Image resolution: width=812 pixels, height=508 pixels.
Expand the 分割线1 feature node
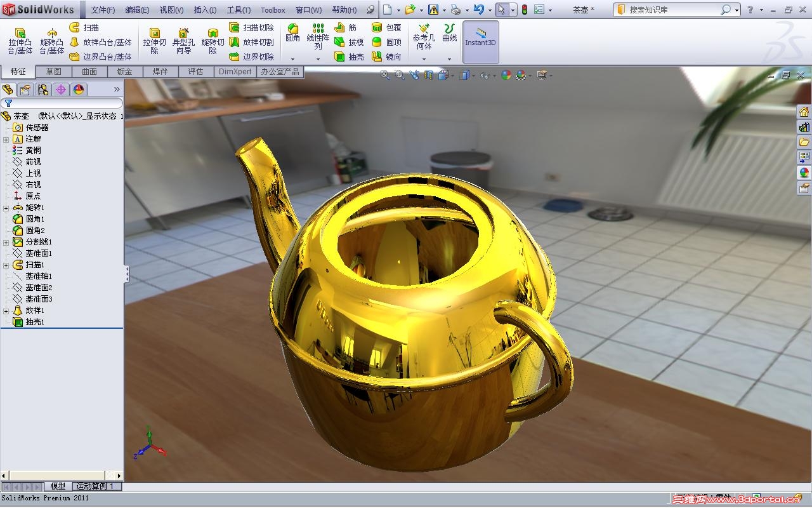pyautogui.click(x=6, y=242)
